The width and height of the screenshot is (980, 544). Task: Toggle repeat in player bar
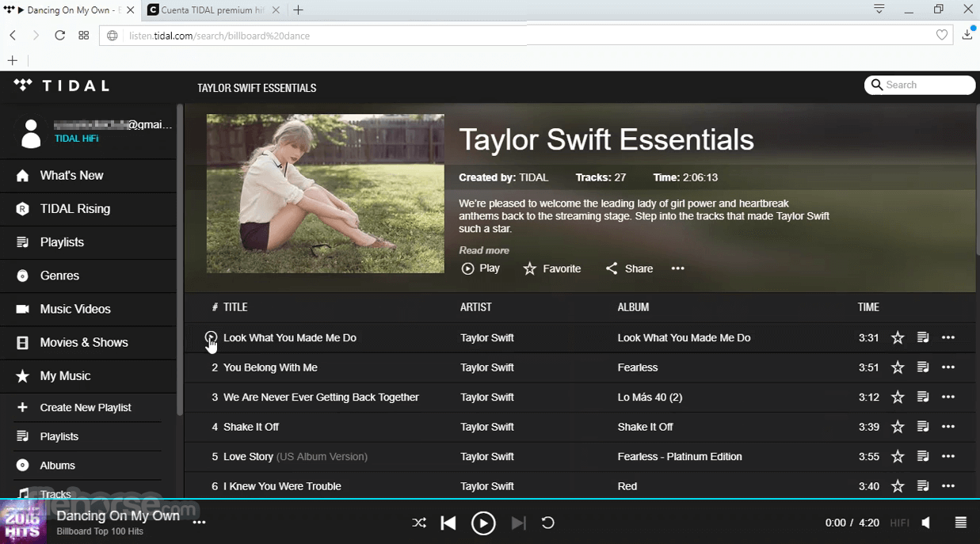point(547,523)
